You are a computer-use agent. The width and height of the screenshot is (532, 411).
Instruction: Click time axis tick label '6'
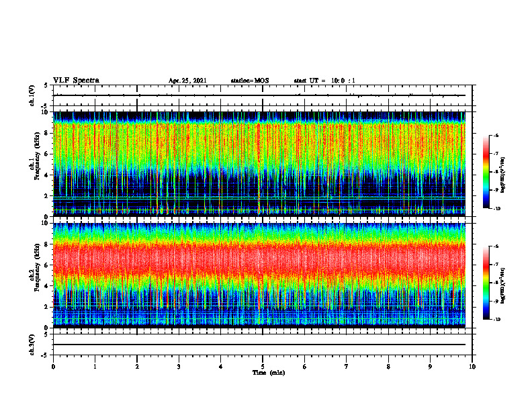[x=305, y=367]
